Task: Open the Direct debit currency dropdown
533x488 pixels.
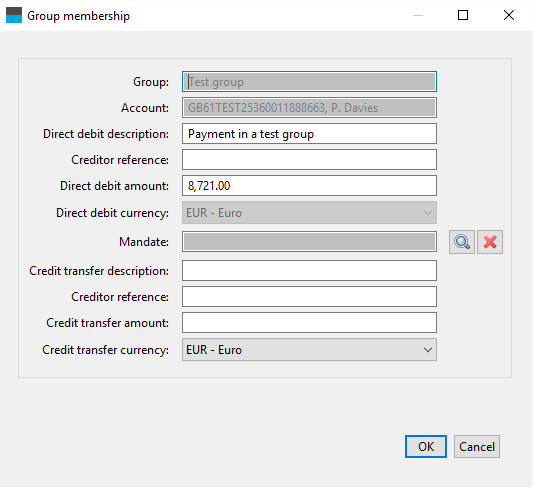Action: tap(309, 213)
